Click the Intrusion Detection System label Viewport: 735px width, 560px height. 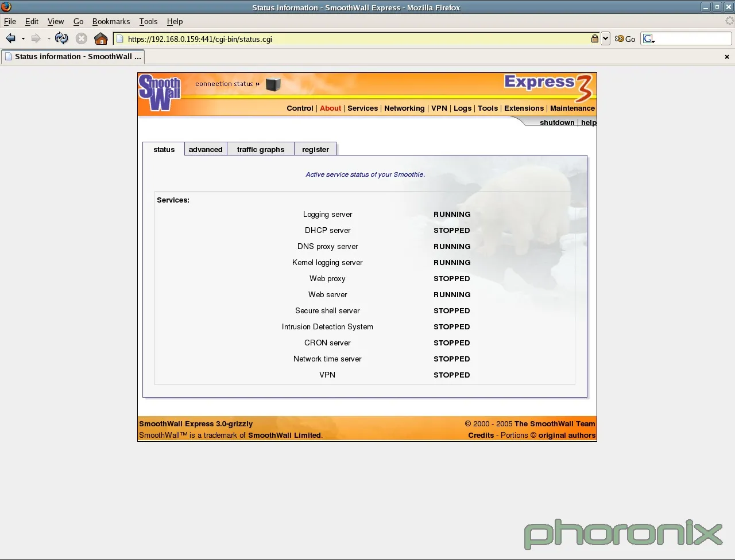(327, 326)
